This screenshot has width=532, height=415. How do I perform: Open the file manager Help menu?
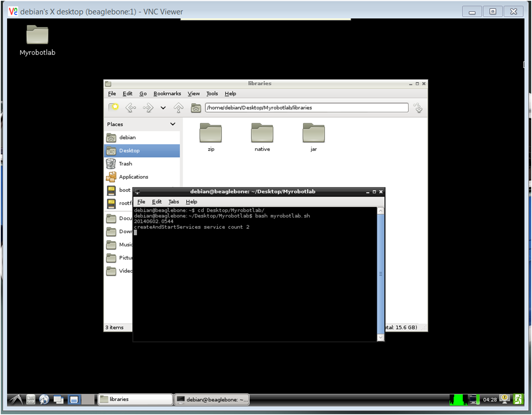[x=230, y=93]
